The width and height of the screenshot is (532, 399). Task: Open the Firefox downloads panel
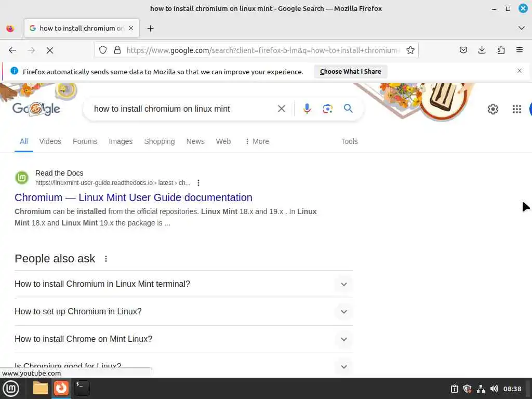point(482,50)
